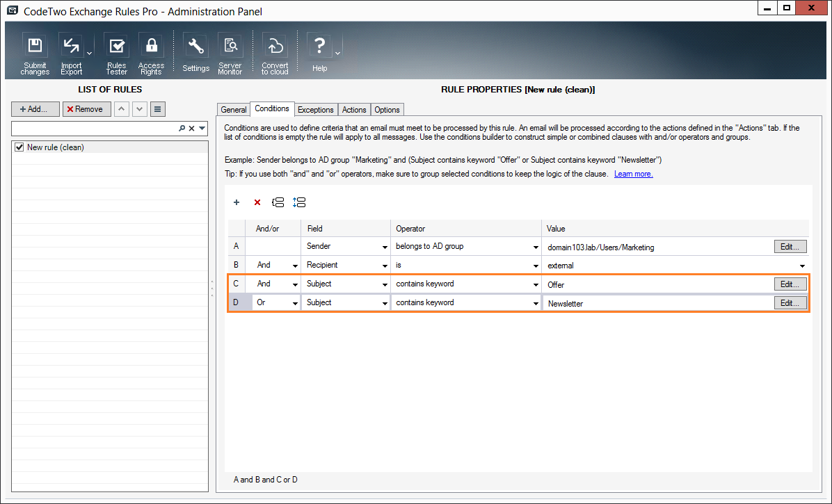Open belongs to AD group operator dropdown
The width and height of the screenshot is (832, 504).
point(536,247)
